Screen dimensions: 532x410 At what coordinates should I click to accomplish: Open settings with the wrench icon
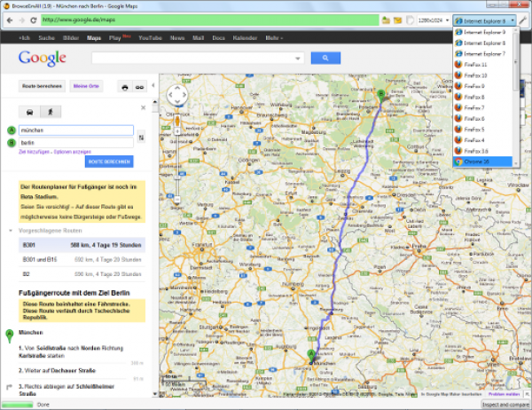tap(523, 20)
